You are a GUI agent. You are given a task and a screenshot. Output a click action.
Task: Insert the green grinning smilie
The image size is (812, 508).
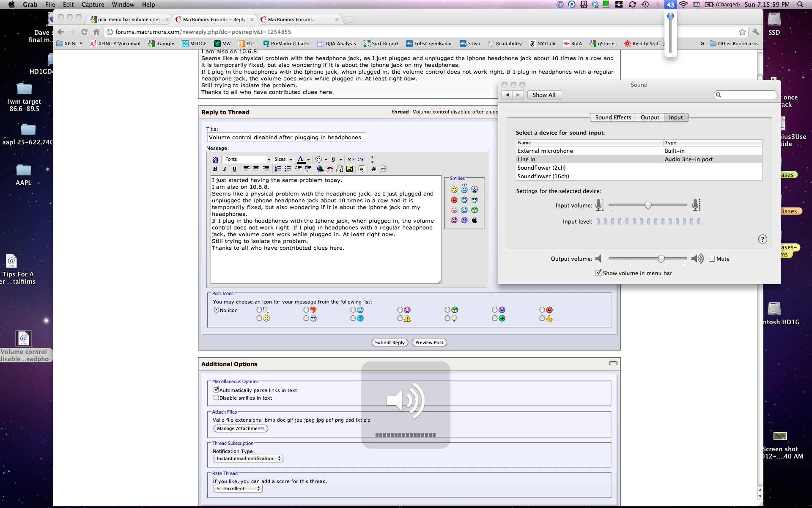[x=475, y=210]
